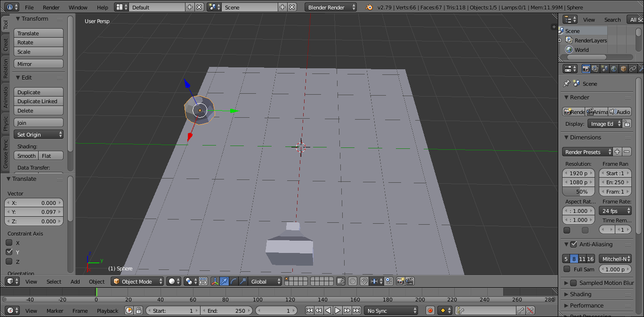Open the 24 fps frame rate dropdown

(615, 211)
